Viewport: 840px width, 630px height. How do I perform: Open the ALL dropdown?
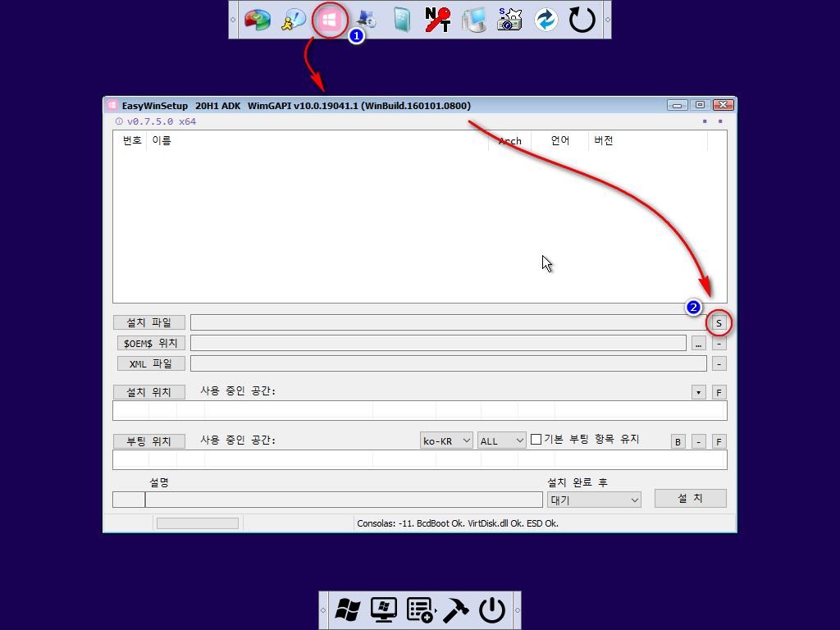501,441
